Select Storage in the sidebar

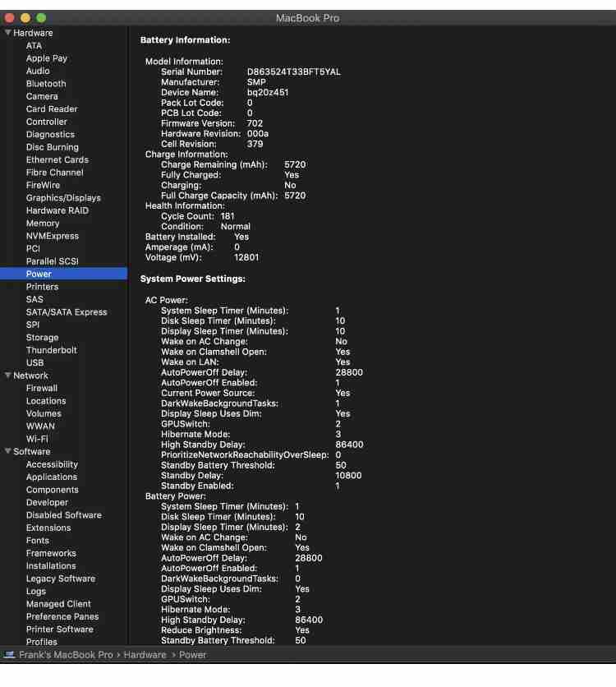pos(42,338)
